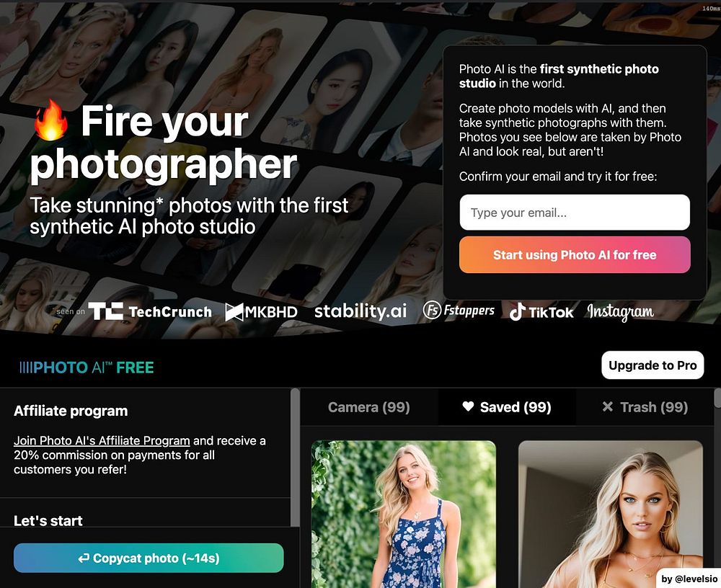Screen dimensions: 721x588
Task: Open the woman in floral dress photo
Action: (x=403, y=514)
